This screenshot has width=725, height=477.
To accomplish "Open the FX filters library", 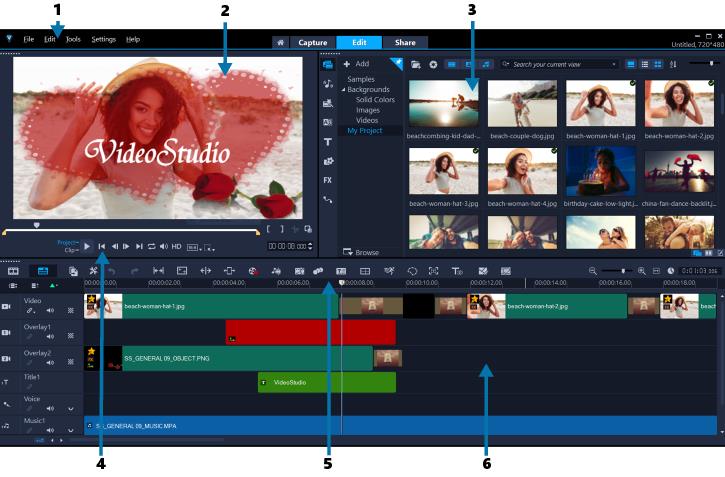I will [x=328, y=180].
